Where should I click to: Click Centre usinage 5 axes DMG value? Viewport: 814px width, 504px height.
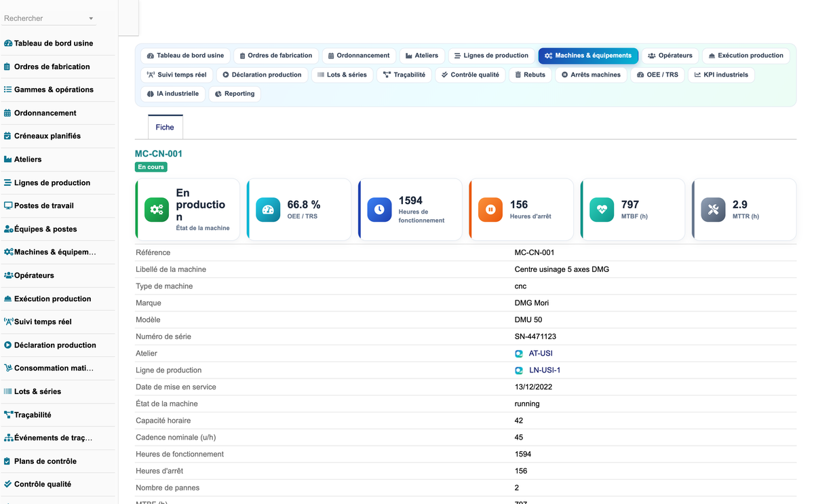[x=562, y=269]
